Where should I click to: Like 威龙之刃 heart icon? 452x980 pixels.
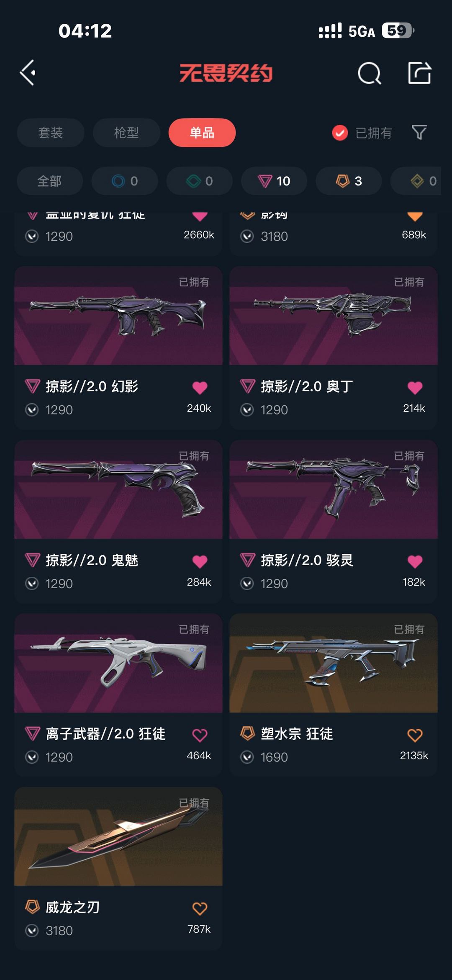(200, 908)
